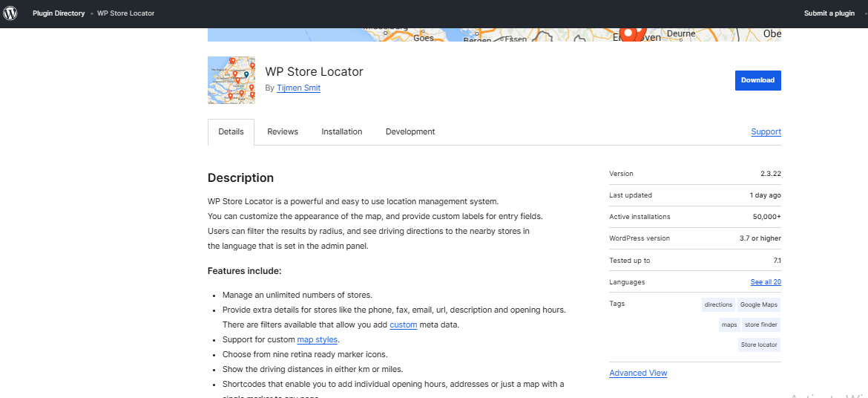This screenshot has height=398, width=868.
Task: Open the Advanced View link
Action: click(638, 373)
